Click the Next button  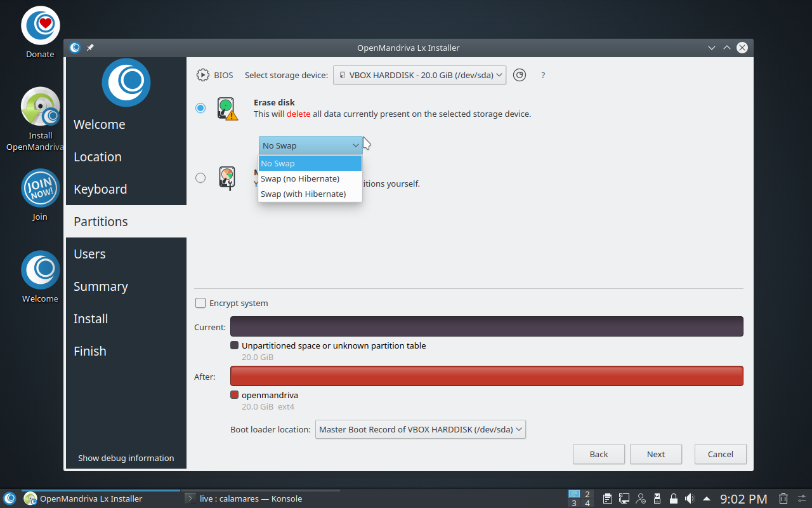pyautogui.click(x=655, y=454)
